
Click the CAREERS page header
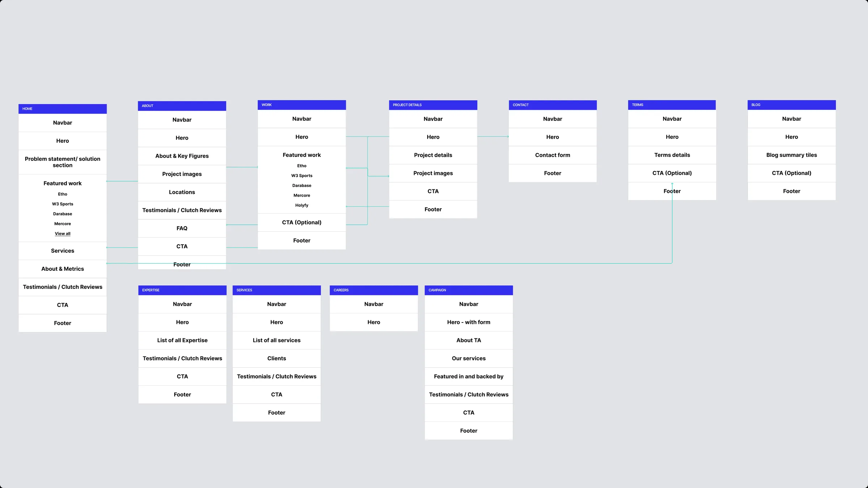pos(374,290)
